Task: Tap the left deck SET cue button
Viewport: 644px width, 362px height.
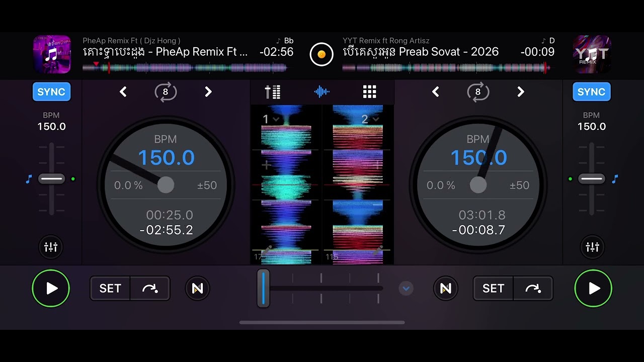Action: (110, 288)
